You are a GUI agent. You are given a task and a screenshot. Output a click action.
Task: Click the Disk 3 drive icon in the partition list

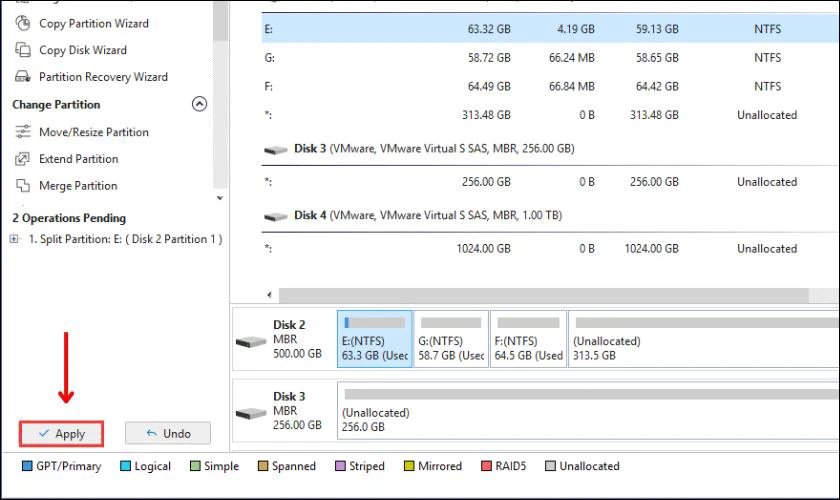[276, 150]
